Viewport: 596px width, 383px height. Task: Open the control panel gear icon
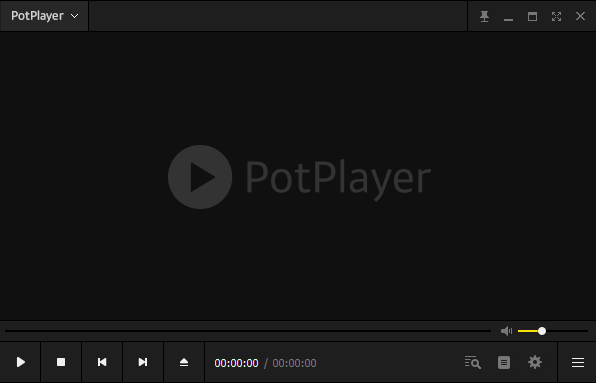click(x=535, y=362)
